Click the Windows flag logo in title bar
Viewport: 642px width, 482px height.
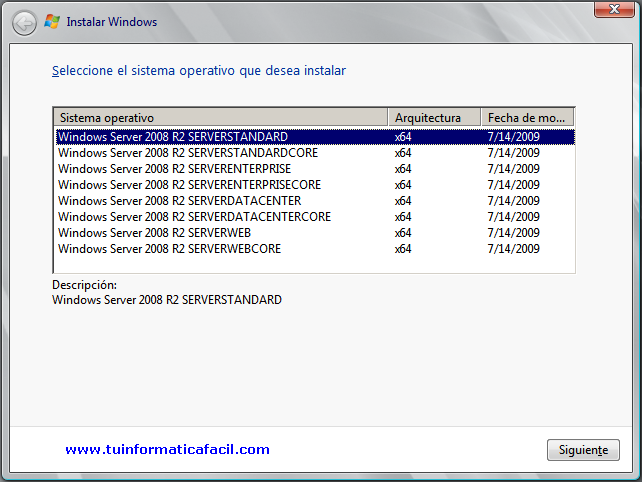[52, 21]
